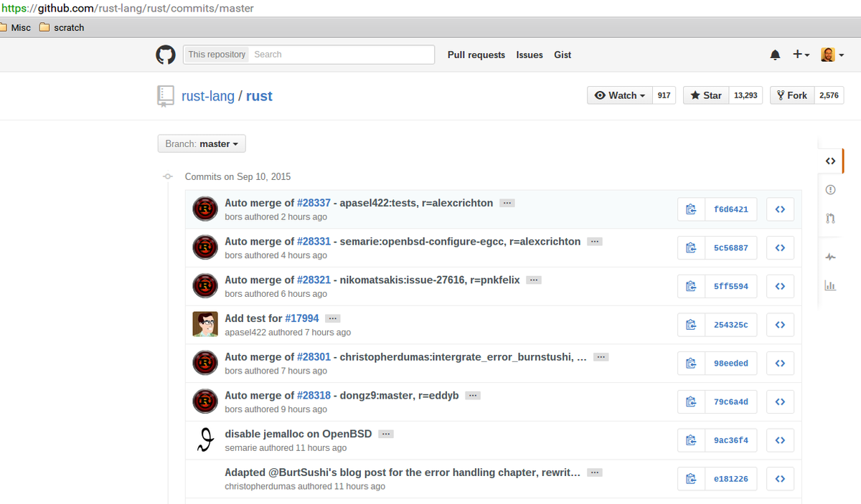
Task: Copy SHA of commit 5c56887
Action: point(691,248)
